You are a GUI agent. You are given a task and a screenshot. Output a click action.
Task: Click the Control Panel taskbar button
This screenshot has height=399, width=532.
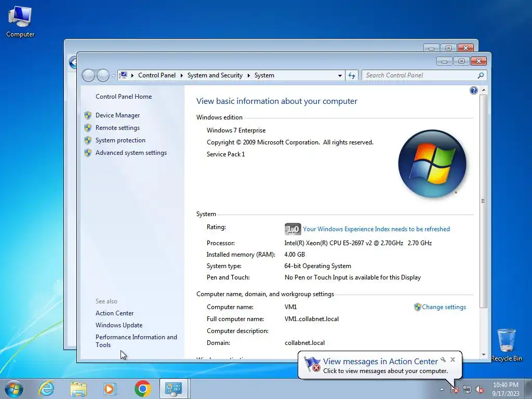tap(174, 389)
